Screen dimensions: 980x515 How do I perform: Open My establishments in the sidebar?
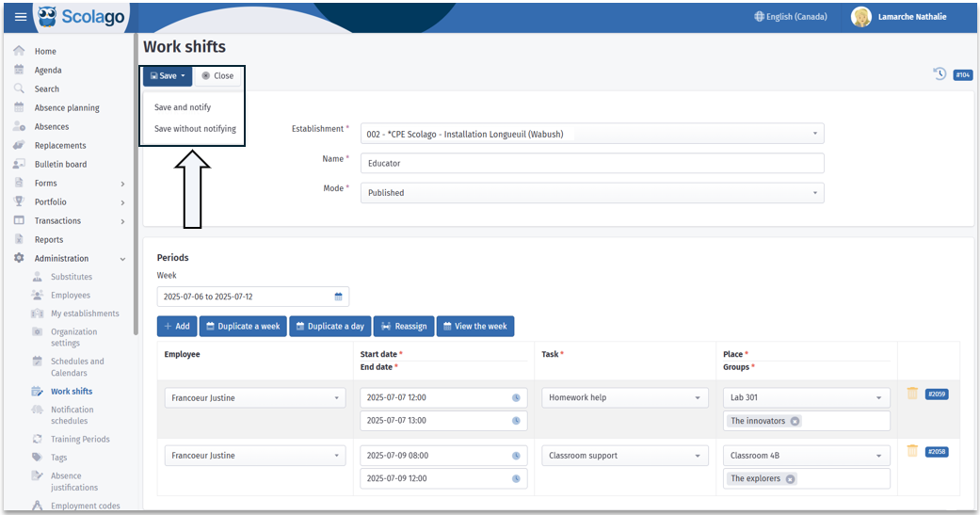tap(85, 314)
